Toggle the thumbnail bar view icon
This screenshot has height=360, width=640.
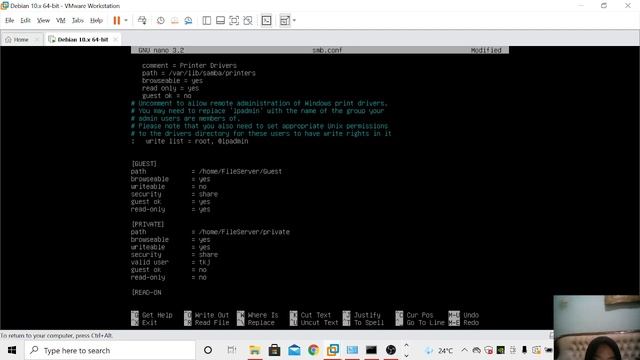220,20
